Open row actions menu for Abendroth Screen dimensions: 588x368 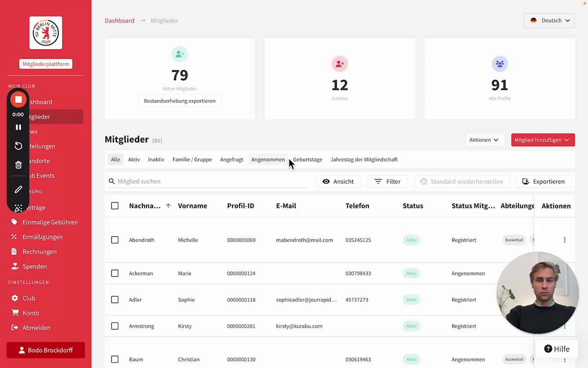565,240
